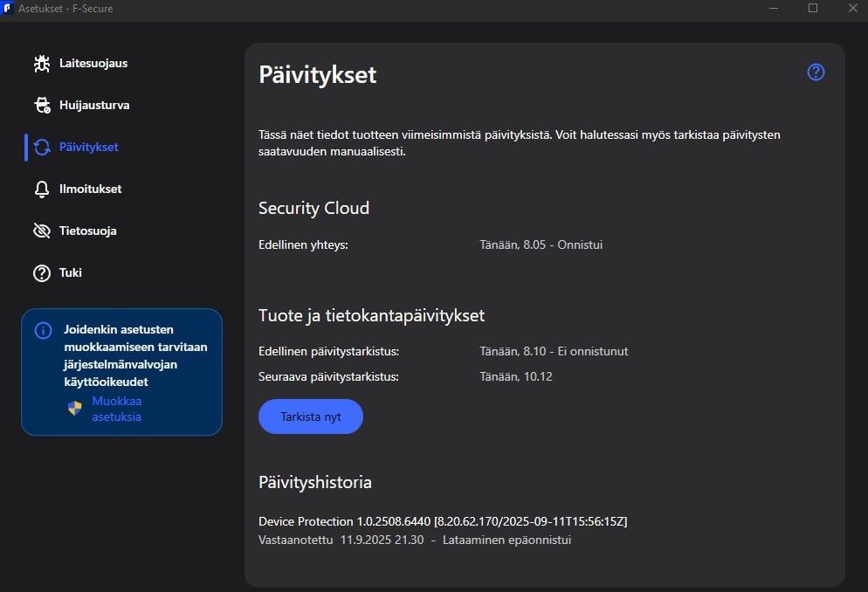
Task: Click the Päivitykset refresh arrows icon
Action: (x=42, y=148)
